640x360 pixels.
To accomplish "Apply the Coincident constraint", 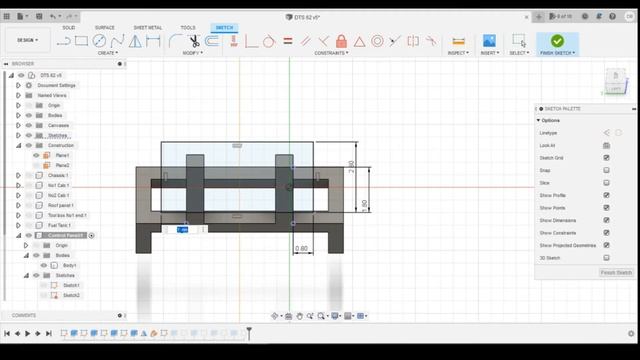I will (251, 41).
